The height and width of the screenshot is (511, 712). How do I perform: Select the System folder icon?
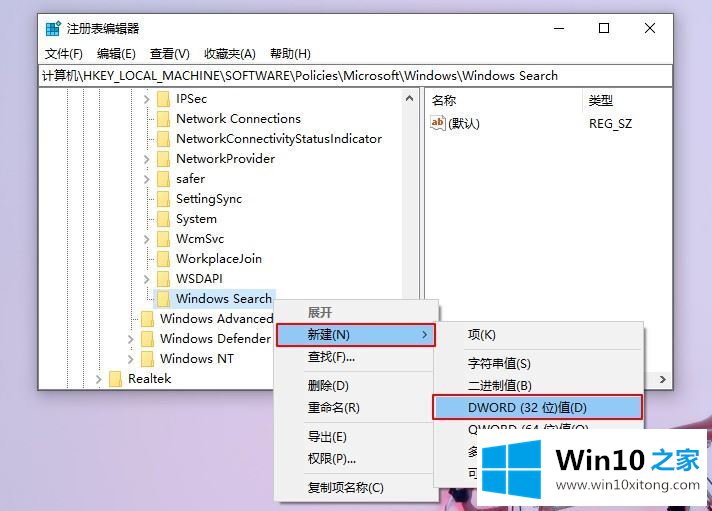pos(163,219)
